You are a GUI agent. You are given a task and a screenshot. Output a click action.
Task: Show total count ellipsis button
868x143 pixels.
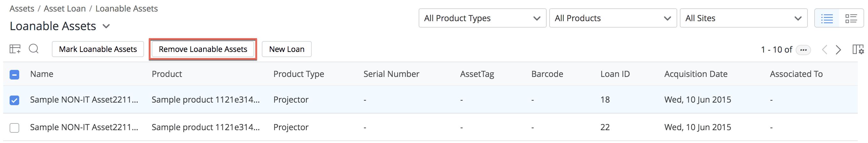(803, 50)
